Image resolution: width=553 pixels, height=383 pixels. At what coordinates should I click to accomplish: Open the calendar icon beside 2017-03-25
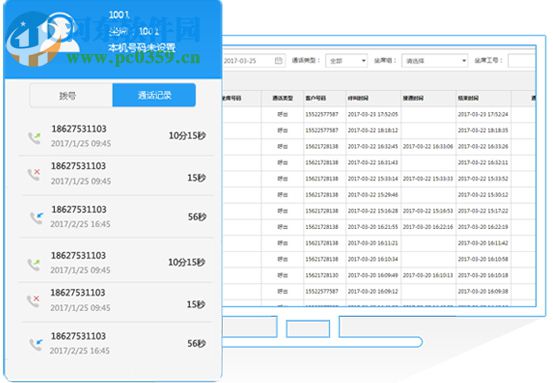click(x=278, y=60)
